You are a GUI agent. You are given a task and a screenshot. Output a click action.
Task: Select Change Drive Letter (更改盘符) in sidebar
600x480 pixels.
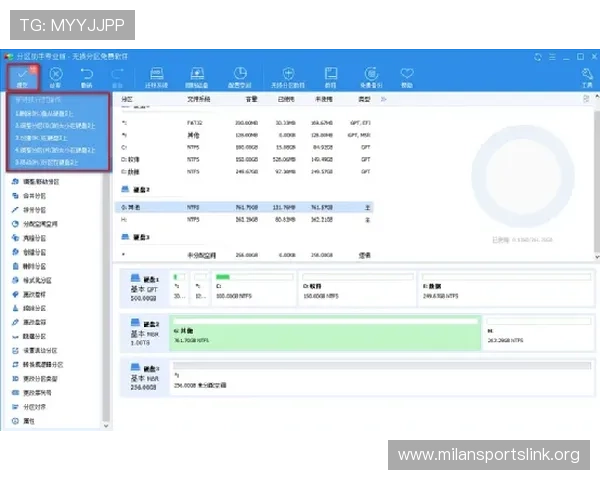pyautogui.click(x=29, y=322)
